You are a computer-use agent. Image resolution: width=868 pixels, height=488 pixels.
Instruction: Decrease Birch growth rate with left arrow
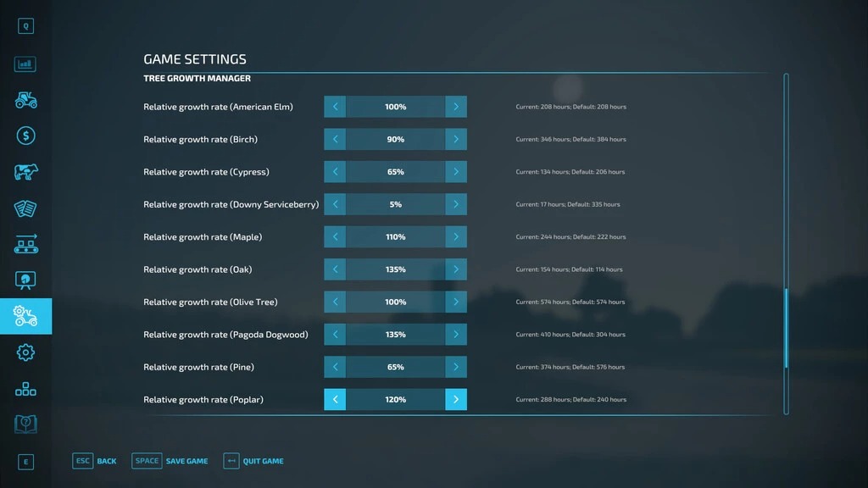335,139
